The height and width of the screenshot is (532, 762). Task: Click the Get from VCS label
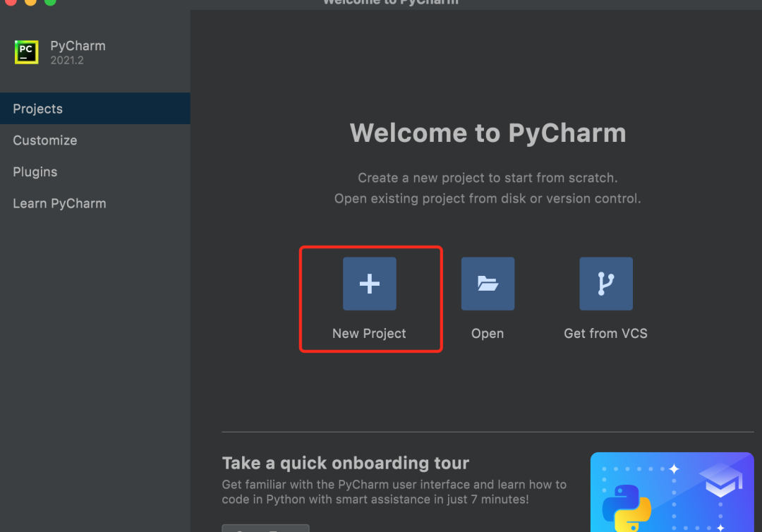tap(605, 333)
